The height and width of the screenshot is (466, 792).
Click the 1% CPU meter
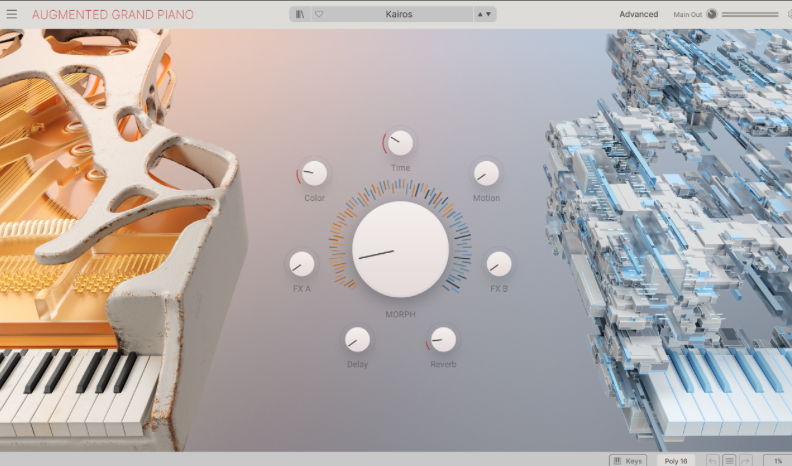778,460
